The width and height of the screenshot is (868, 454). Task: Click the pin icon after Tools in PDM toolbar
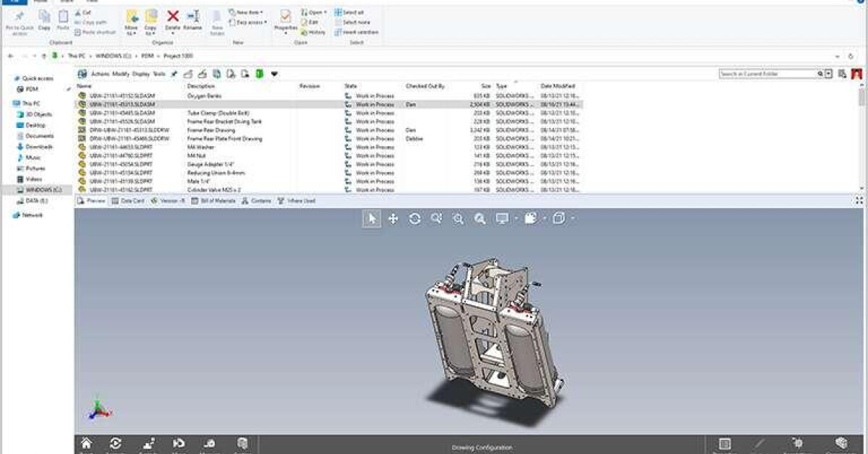[x=174, y=74]
